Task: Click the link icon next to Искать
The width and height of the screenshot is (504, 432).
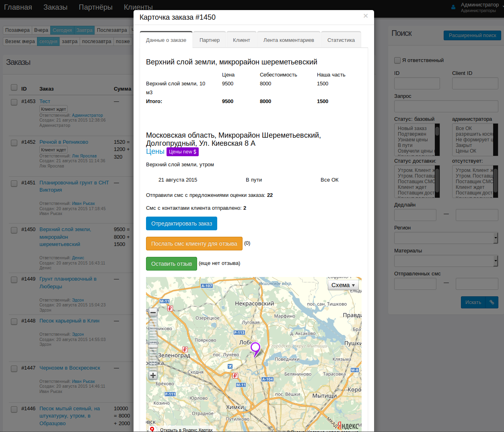Action: point(492,302)
